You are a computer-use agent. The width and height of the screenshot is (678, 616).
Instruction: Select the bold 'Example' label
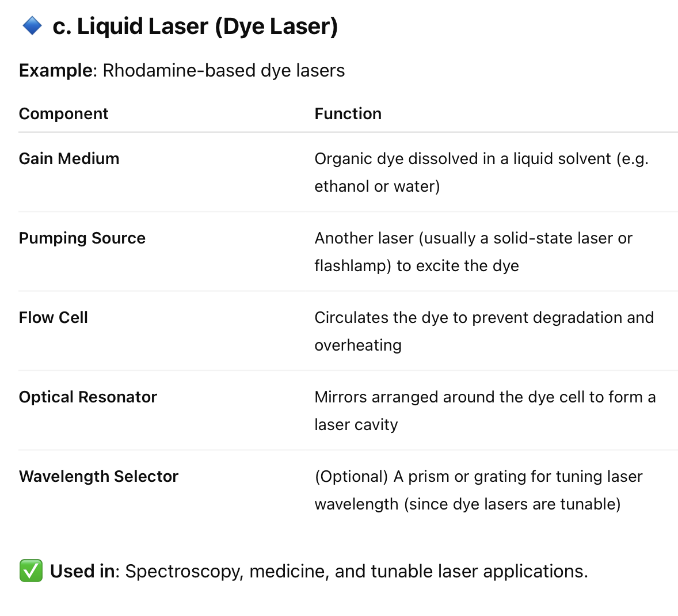56,70
